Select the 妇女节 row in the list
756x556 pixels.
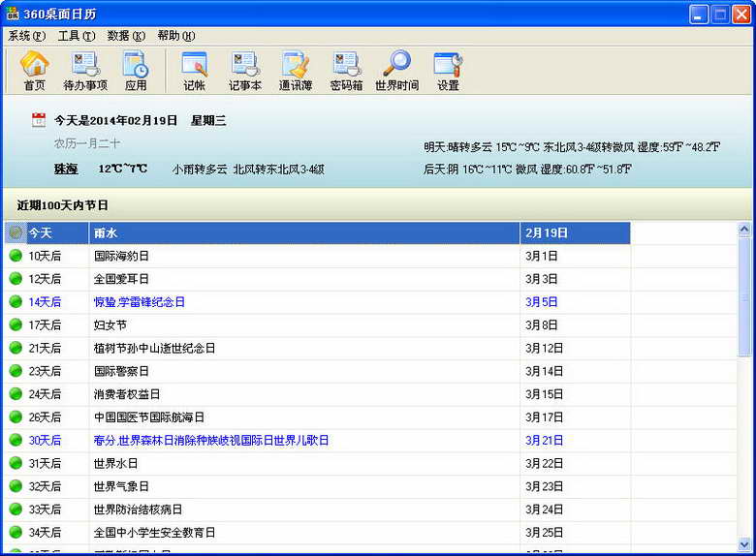[x=110, y=325]
